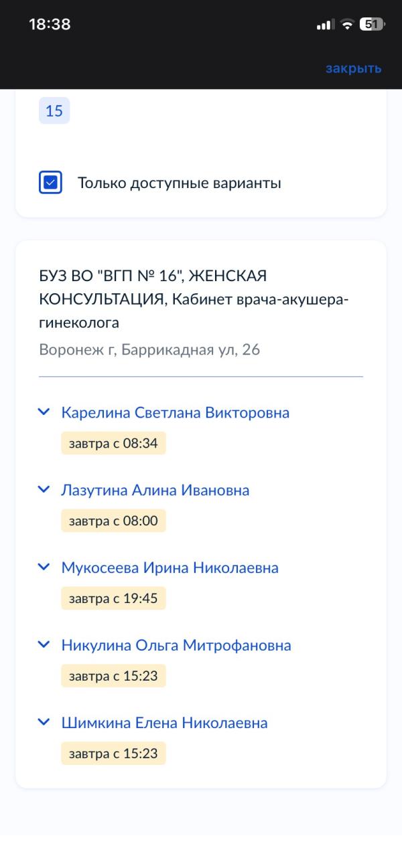The image size is (402, 868).
Task: Expand chevron beside Никулина Ольга Митрофановна
Action: pyautogui.click(x=44, y=645)
